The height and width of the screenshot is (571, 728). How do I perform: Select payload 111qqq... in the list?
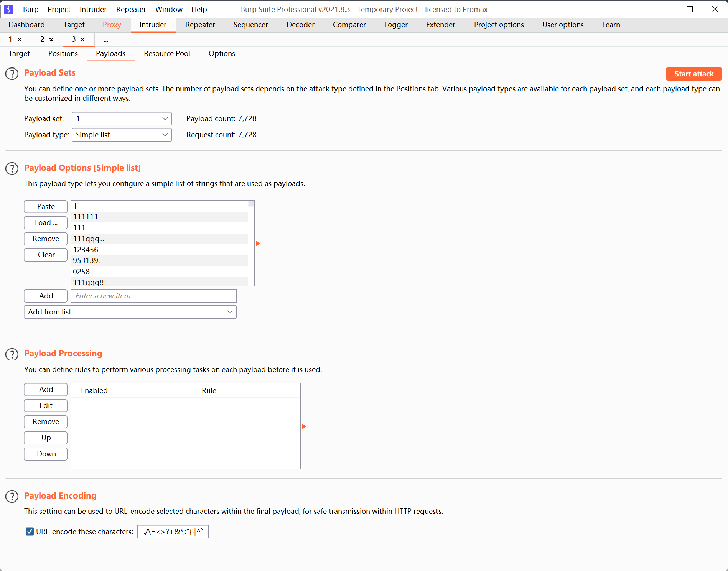point(160,239)
